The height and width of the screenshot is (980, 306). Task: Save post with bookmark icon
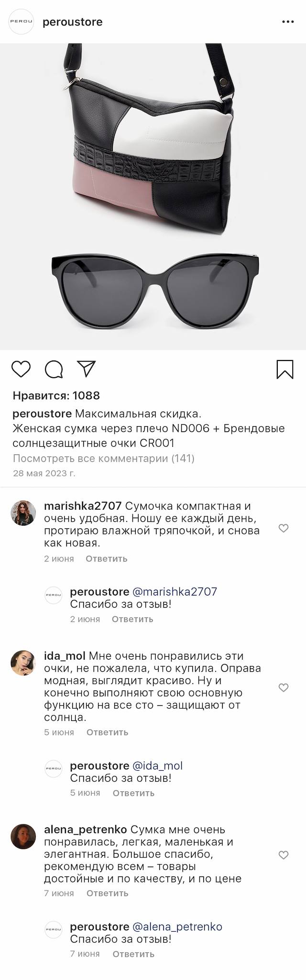(285, 369)
